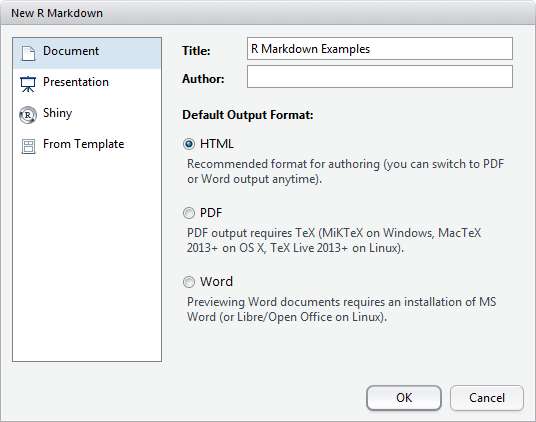This screenshot has height=422, width=536.
Task: Click the PDF option label text
Action: tap(211, 213)
